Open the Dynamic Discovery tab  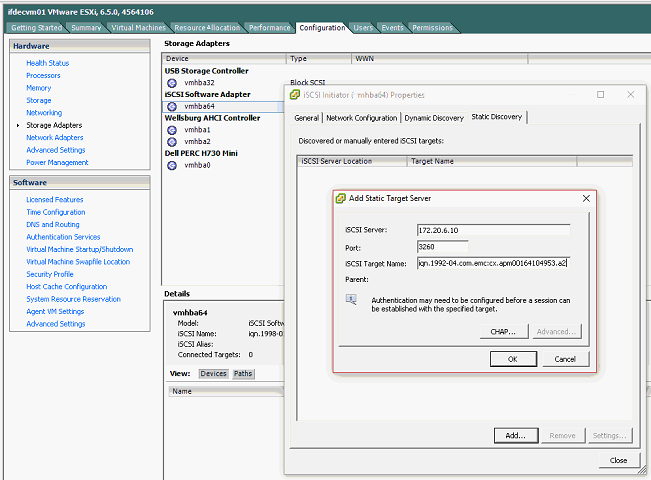click(434, 118)
